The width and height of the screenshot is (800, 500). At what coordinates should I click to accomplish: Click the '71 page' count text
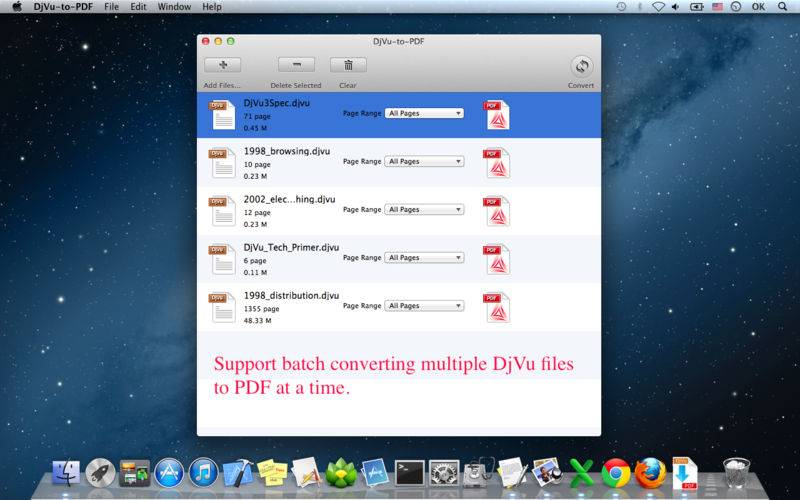tap(257, 116)
